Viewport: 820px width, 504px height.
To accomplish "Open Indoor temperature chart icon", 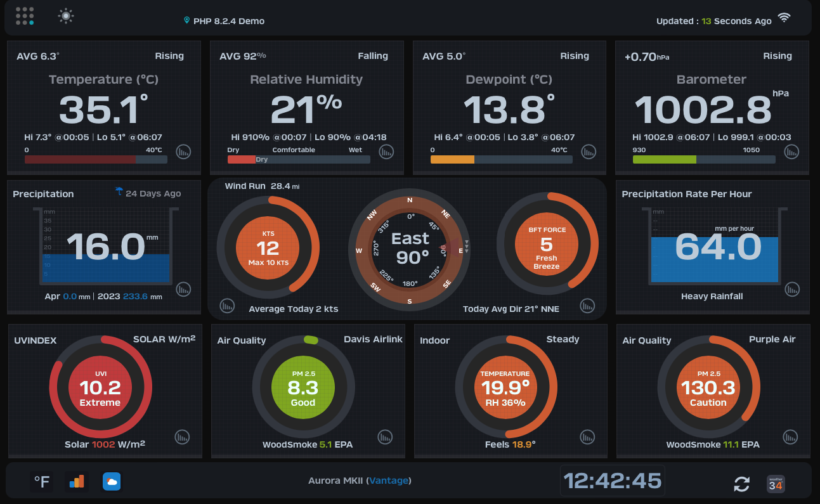I will coord(587,437).
